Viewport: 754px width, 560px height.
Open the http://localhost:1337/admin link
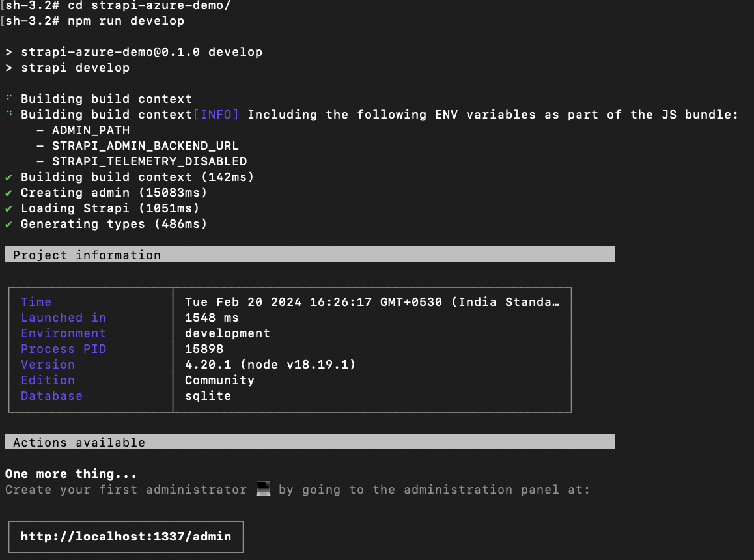tap(125, 537)
